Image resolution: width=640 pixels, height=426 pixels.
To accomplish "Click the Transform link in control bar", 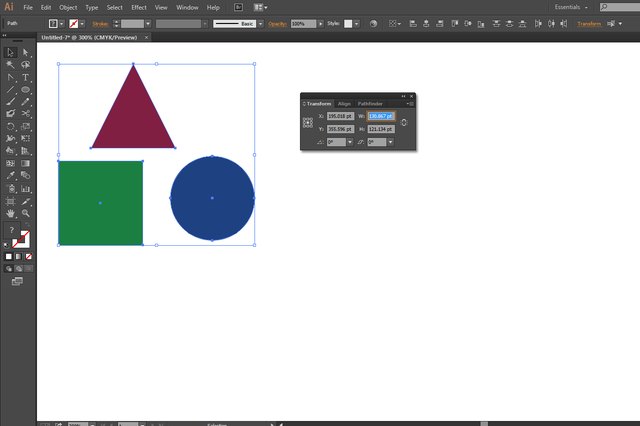I will tap(589, 24).
